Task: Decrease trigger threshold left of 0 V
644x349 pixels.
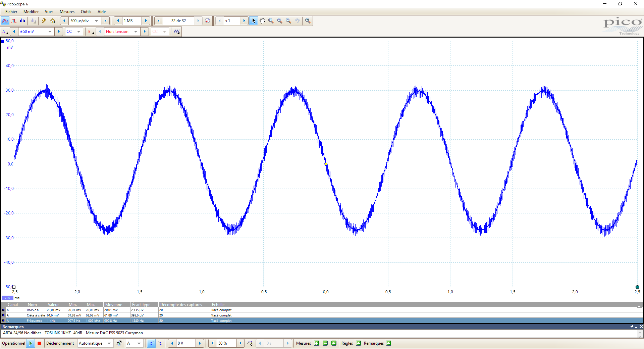Action: pos(172,343)
